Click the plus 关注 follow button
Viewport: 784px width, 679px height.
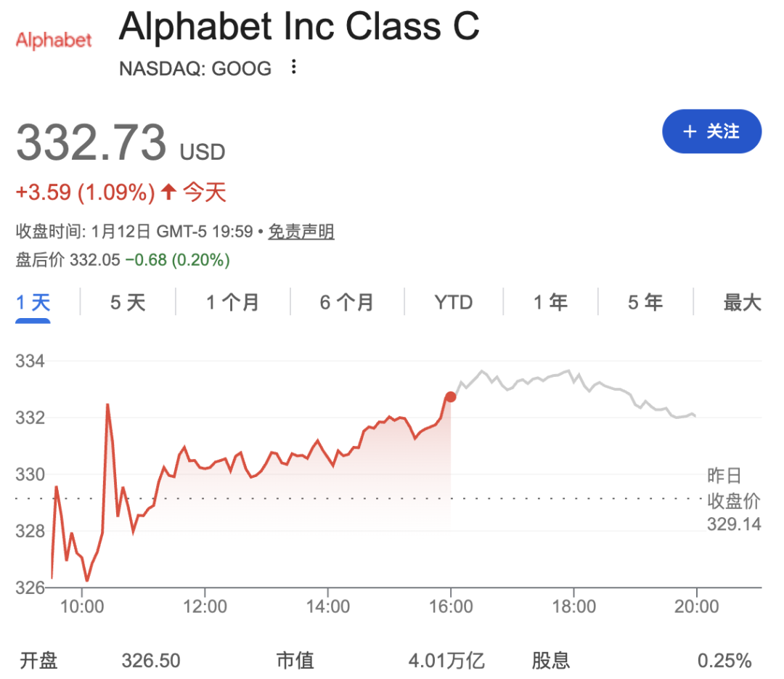click(711, 131)
